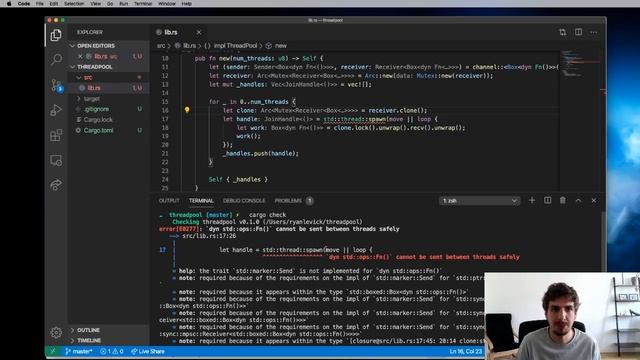
Task: Open Remote Explorer view in activity bar
Action: tap(56, 160)
